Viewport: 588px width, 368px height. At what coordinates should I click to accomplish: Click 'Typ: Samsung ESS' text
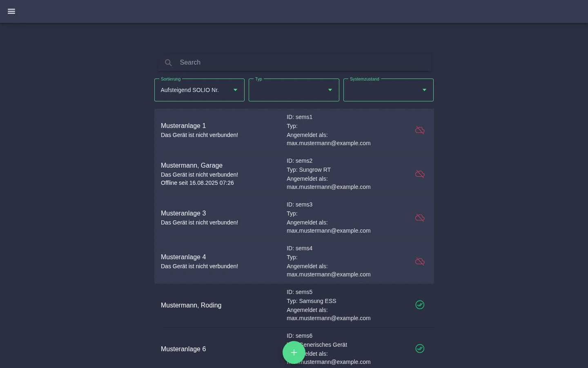312,301
